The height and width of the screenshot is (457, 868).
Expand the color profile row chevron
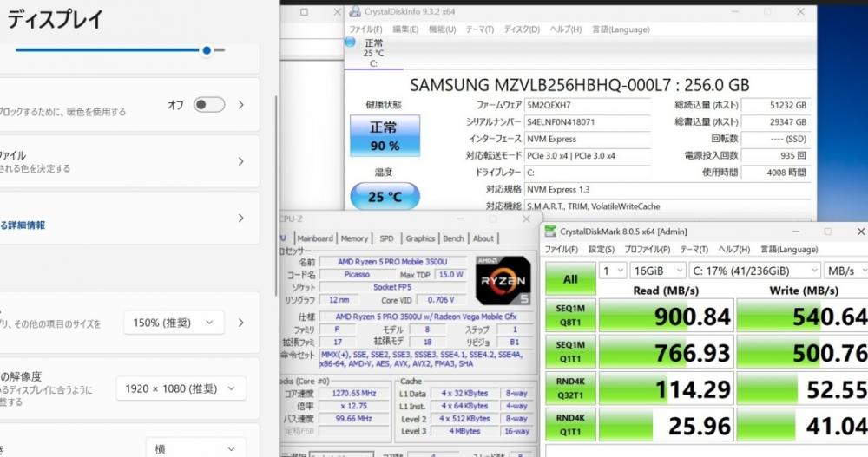pos(240,161)
